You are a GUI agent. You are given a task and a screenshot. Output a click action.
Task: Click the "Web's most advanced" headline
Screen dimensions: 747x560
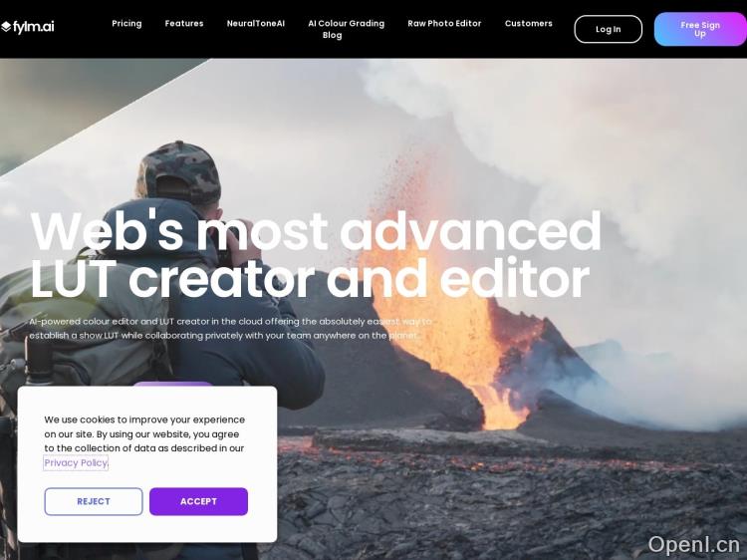pyautogui.click(x=316, y=231)
